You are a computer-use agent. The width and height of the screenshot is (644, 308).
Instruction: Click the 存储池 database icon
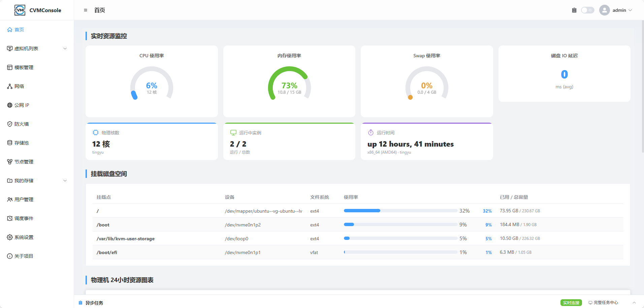[x=10, y=143]
